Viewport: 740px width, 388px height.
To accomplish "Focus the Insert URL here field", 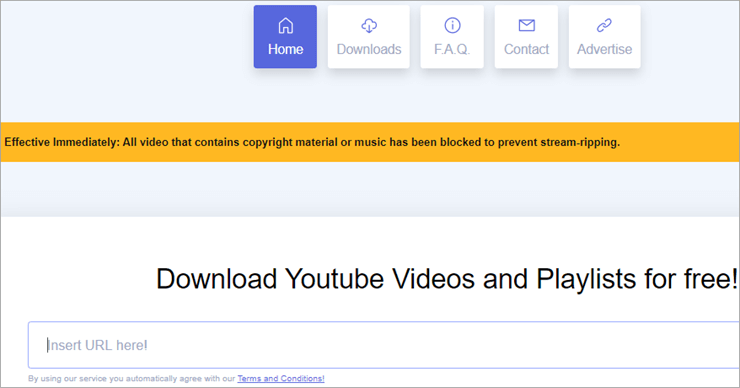I will click(384, 345).
